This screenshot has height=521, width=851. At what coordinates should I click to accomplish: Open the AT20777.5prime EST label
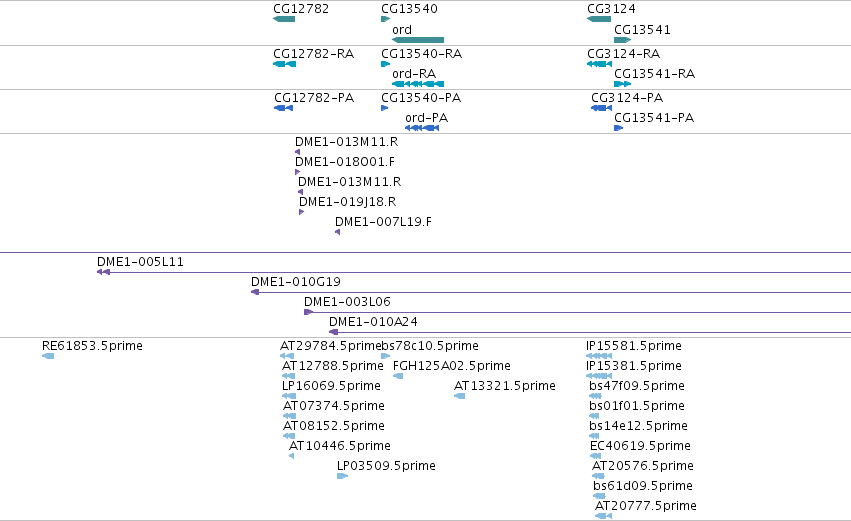[x=646, y=506]
